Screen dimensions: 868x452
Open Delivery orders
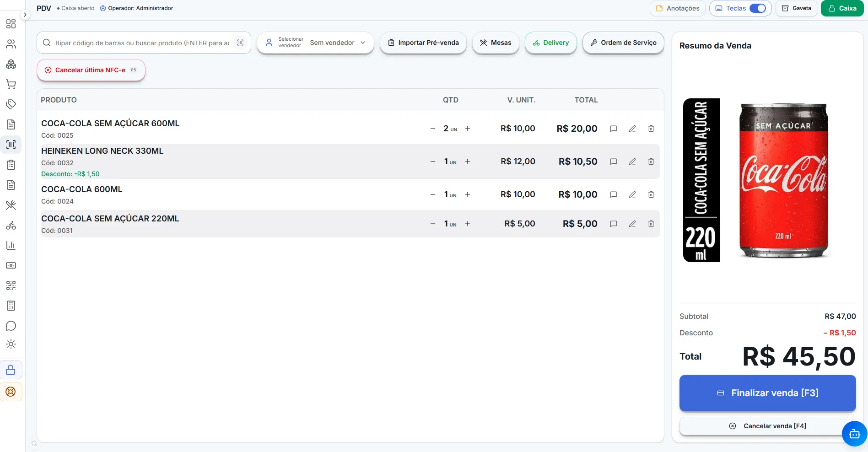click(551, 43)
